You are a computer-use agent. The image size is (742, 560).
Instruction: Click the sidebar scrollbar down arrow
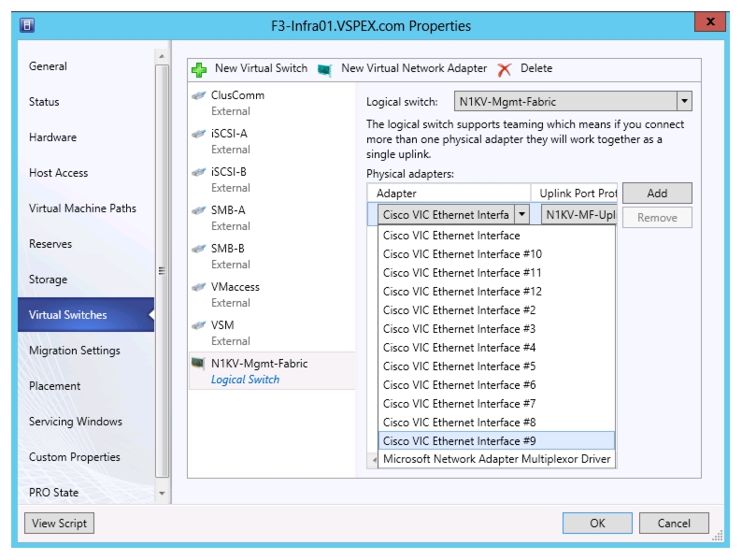pyautogui.click(x=162, y=494)
